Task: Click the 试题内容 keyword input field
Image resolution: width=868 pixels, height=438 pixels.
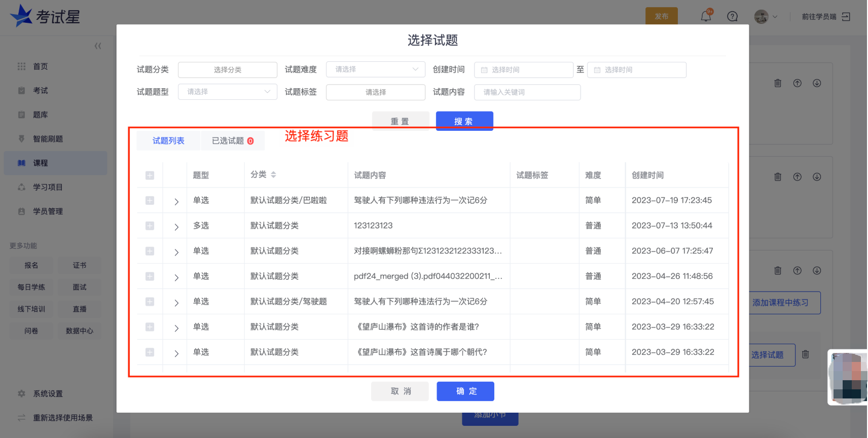Action: coord(527,92)
